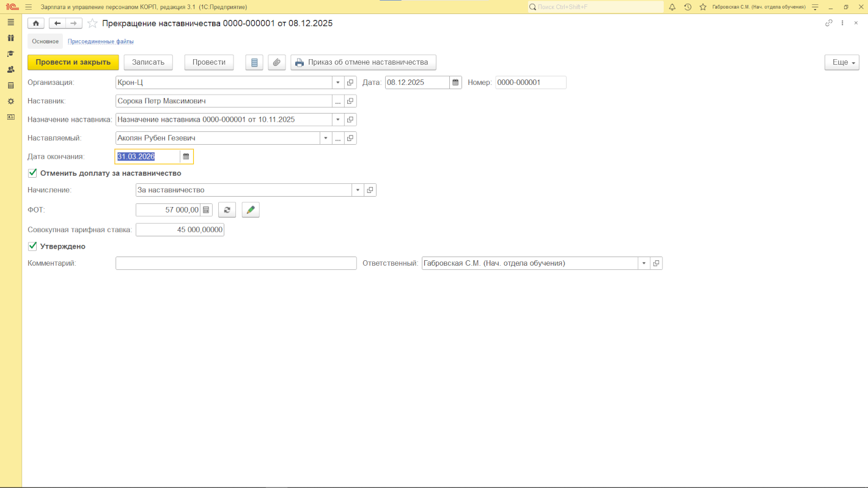Print Приказ об отмене наставничества
868x488 pixels.
pos(363,62)
